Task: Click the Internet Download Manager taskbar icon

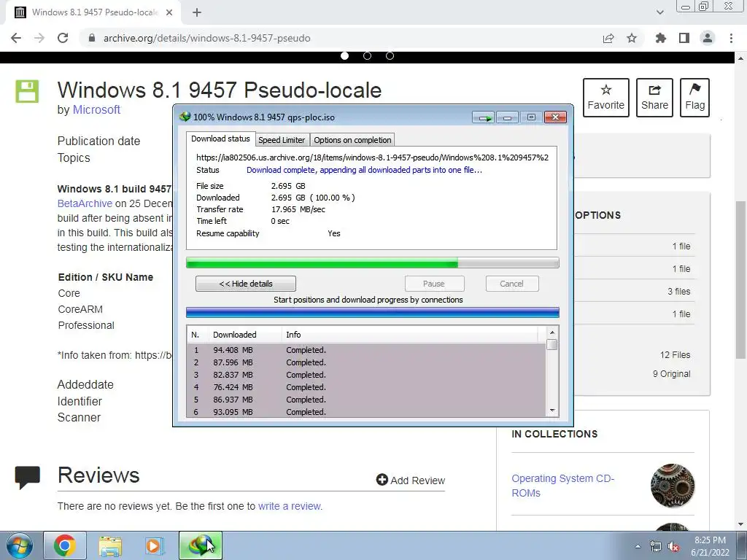Action: tap(200, 545)
